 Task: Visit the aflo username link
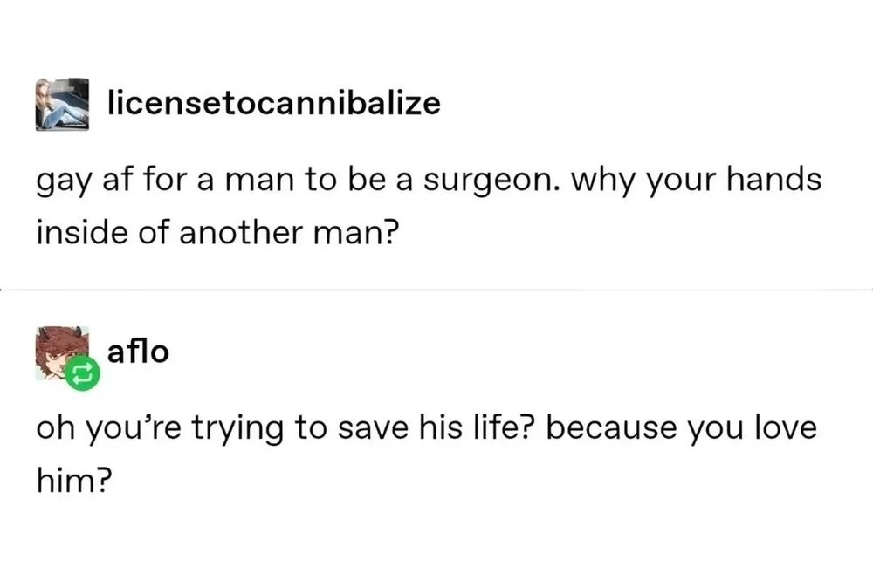click(x=138, y=352)
